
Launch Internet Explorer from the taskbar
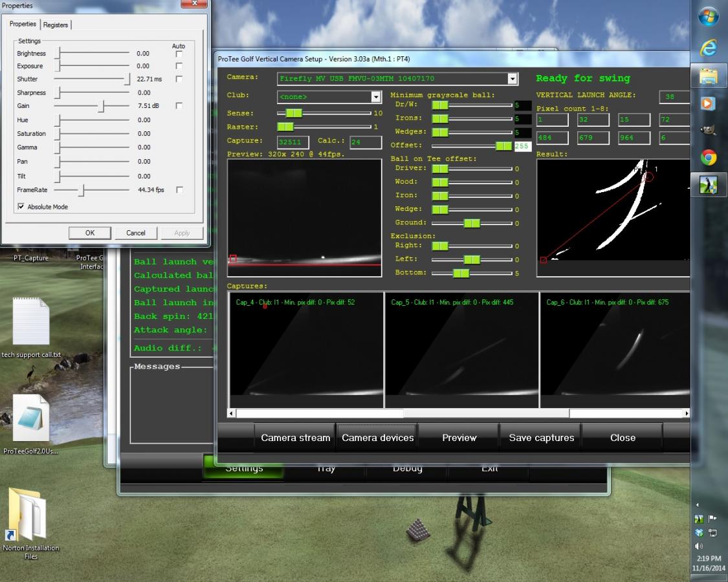click(x=709, y=48)
